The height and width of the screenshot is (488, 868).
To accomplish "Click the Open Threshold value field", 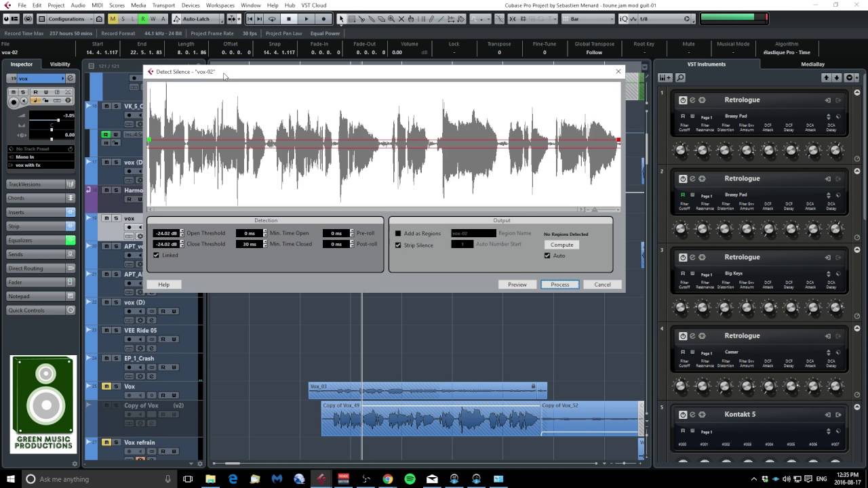I will click(x=165, y=233).
